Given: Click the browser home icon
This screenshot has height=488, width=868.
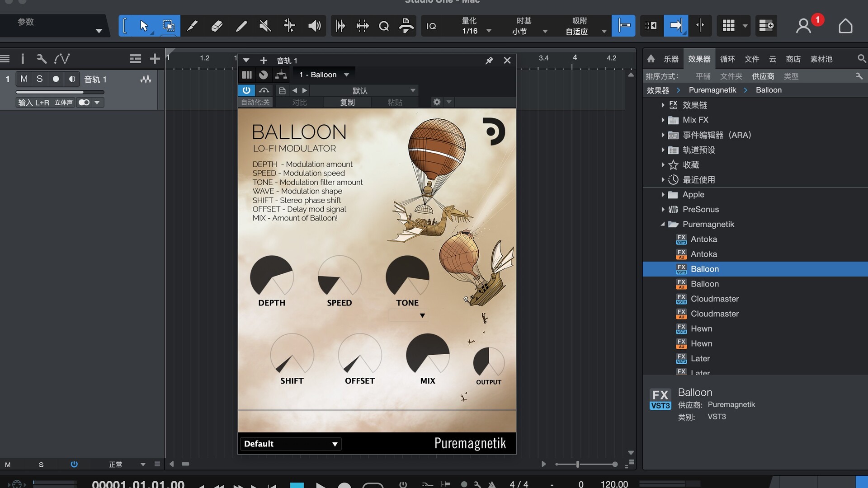Looking at the screenshot, I should coord(651,59).
